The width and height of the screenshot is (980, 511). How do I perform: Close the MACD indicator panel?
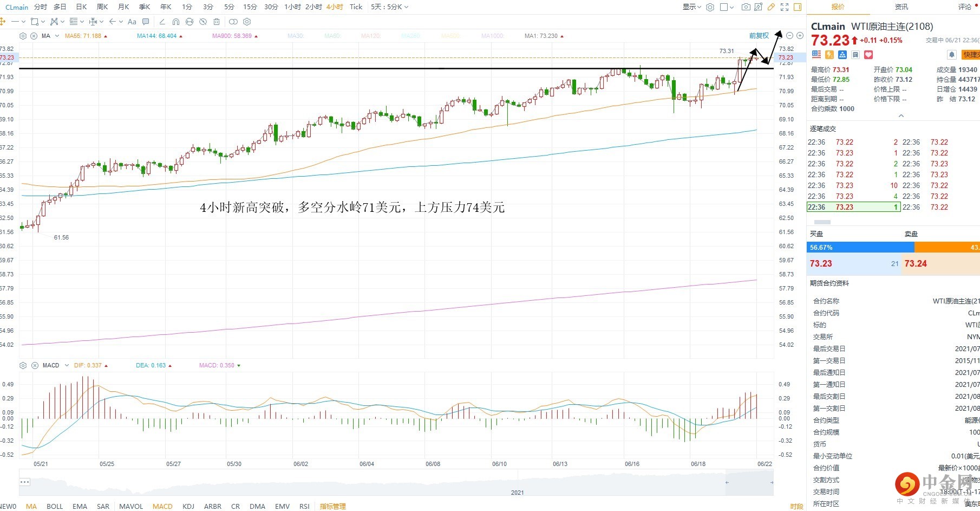[x=35, y=365]
